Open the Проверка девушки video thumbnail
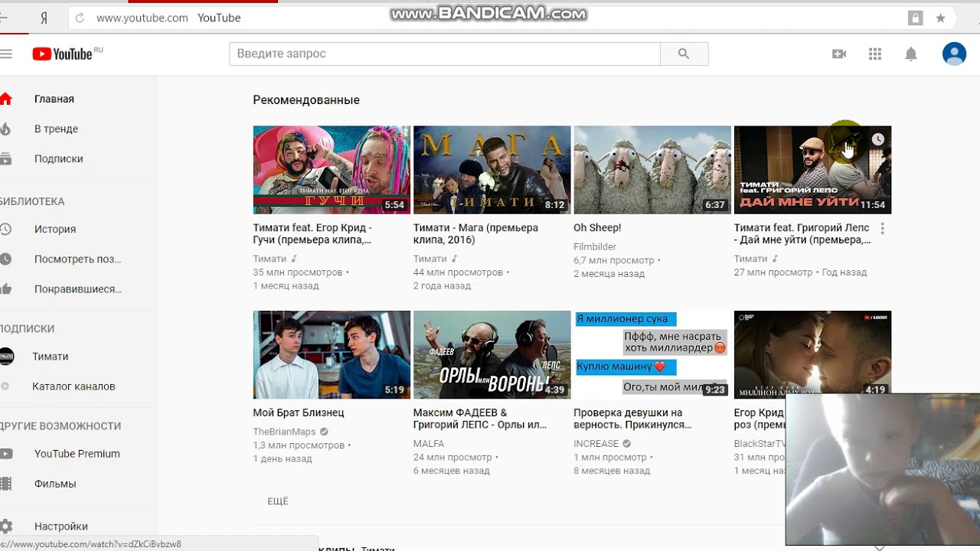Screen dimensions: 980x551 (652, 355)
